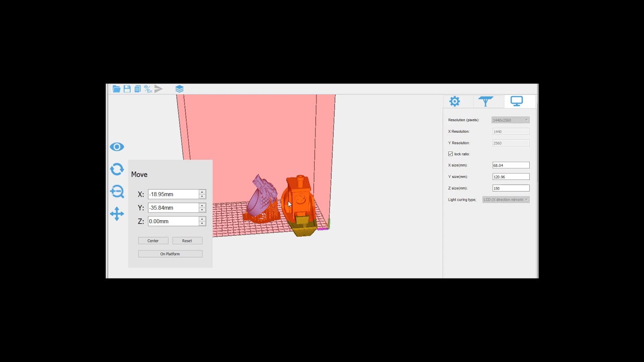Toggle the lock ratio checkbox
The image size is (644, 362).
(450, 154)
